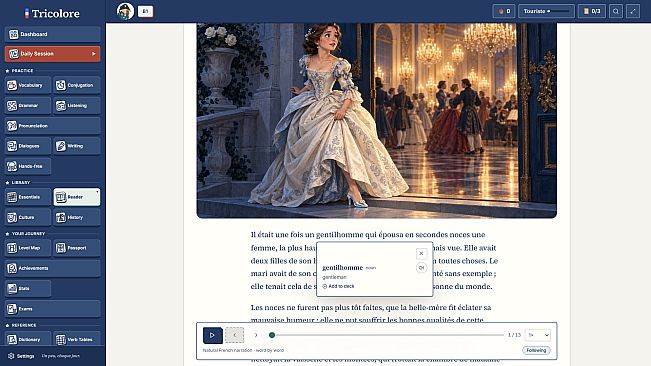Open Verb Tables reference
Image resolution: width=651 pixels, height=366 pixels.
pyautogui.click(x=77, y=339)
